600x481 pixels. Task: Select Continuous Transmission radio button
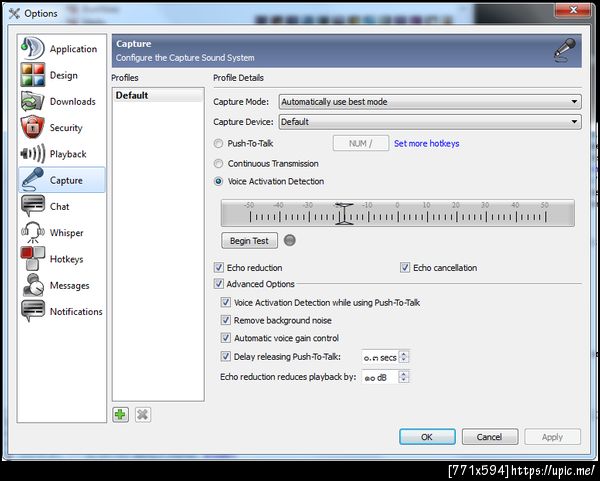coord(218,164)
